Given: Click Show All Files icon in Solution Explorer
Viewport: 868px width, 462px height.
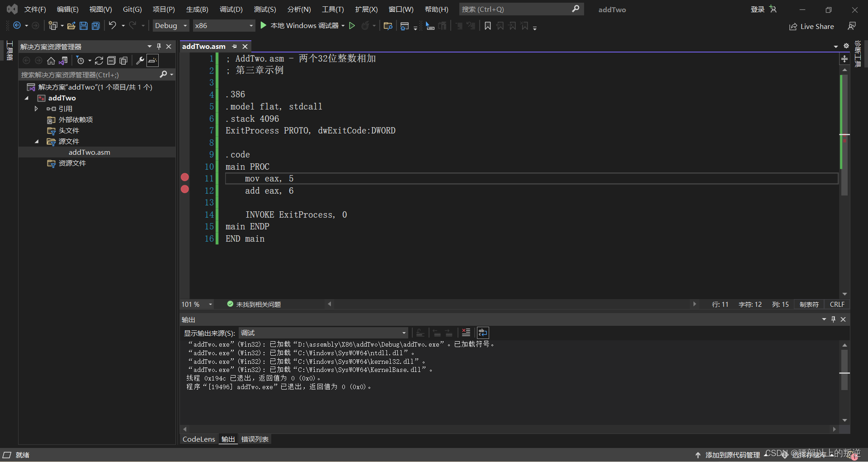Looking at the screenshot, I should pyautogui.click(x=123, y=61).
